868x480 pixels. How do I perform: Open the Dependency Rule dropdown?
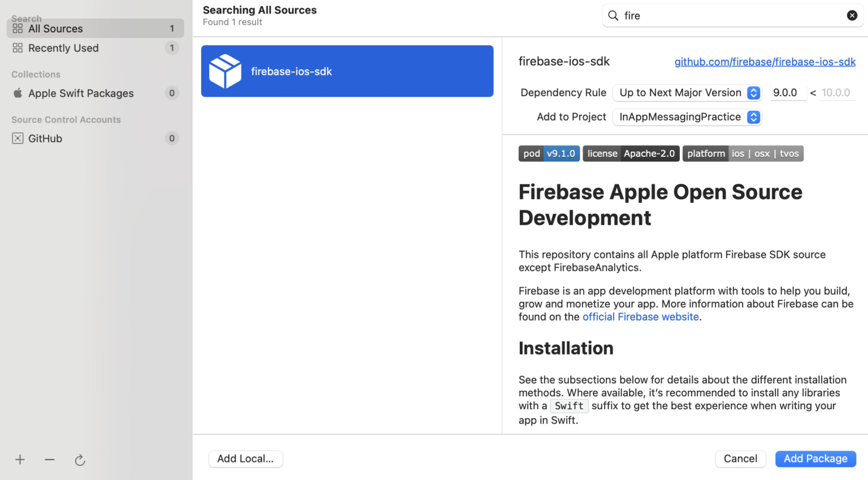pyautogui.click(x=753, y=92)
